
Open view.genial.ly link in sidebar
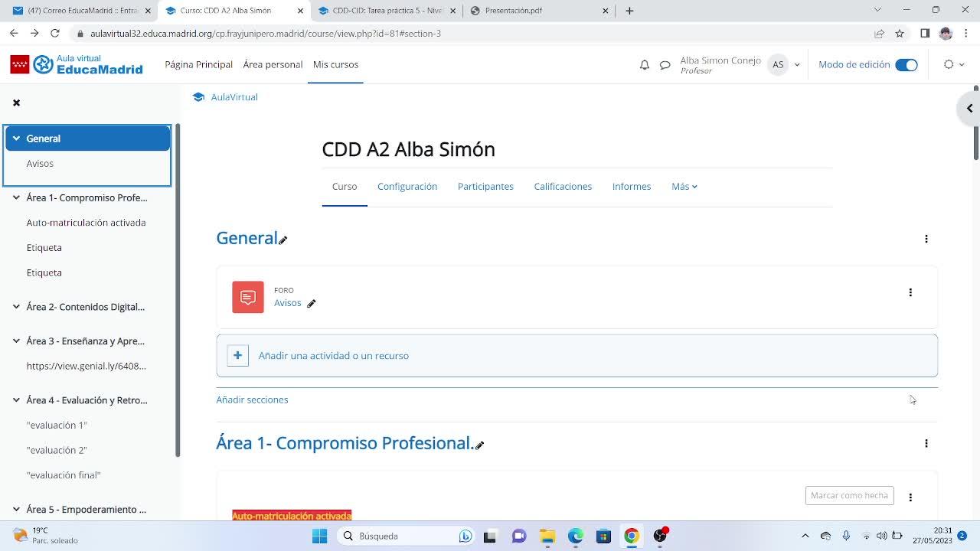pos(86,366)
